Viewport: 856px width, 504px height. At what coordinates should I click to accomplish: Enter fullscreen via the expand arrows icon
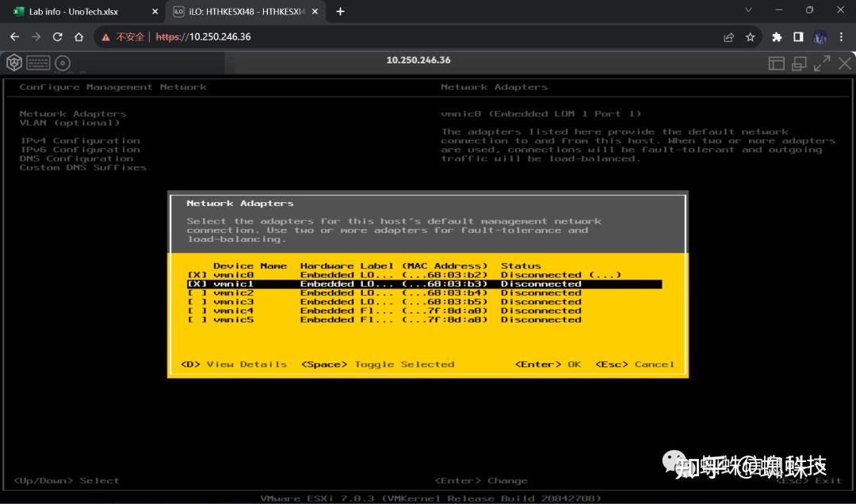(x=823, y=63)
